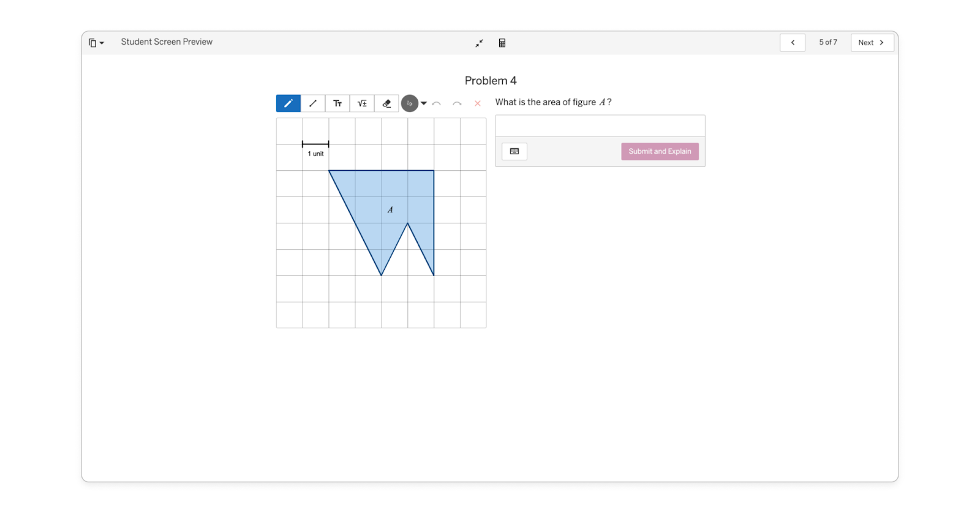Go to the next problem with Next

(872, 42)
